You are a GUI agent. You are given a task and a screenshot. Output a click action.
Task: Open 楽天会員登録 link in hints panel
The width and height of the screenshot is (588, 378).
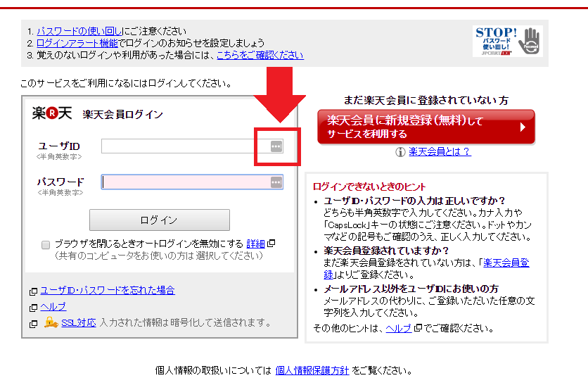click(506, 263)
